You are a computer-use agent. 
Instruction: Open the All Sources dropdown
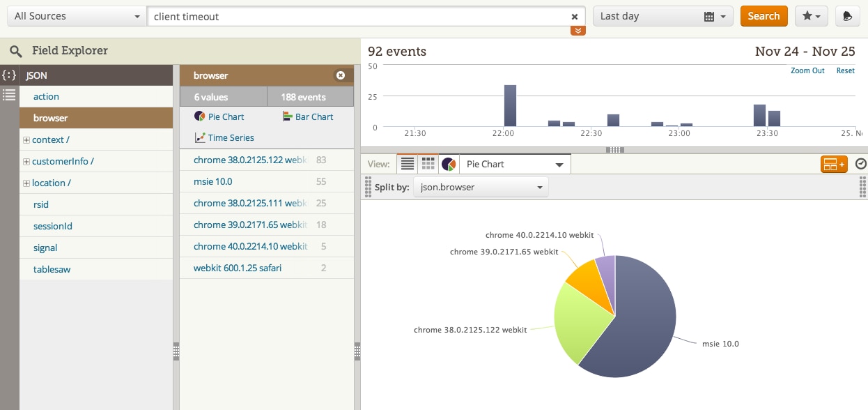click(x=75, y=16)
